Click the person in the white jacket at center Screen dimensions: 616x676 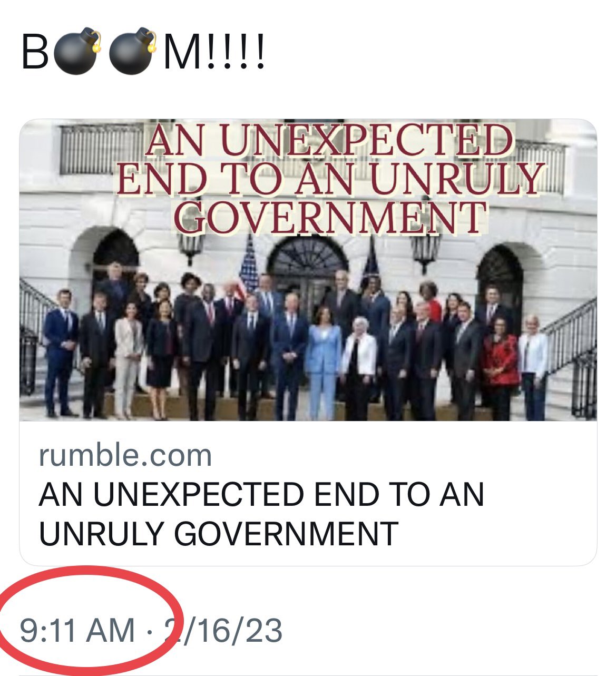click(x=359, y=369)
